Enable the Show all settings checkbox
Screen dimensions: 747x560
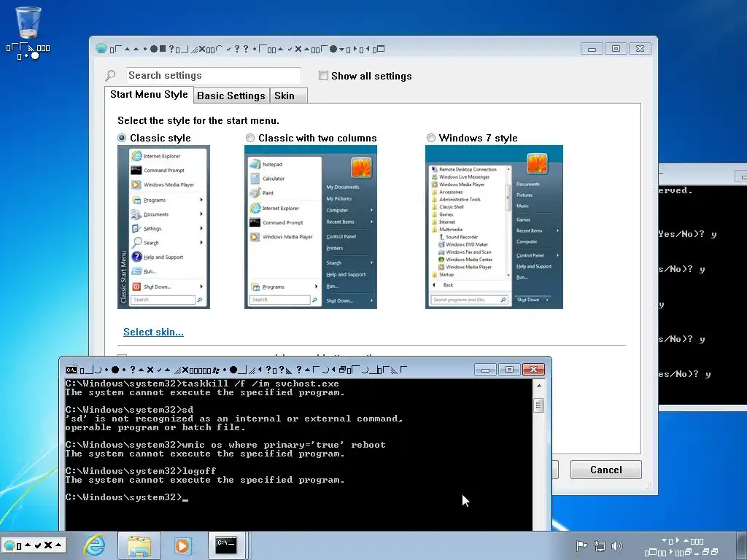(323, 76)
